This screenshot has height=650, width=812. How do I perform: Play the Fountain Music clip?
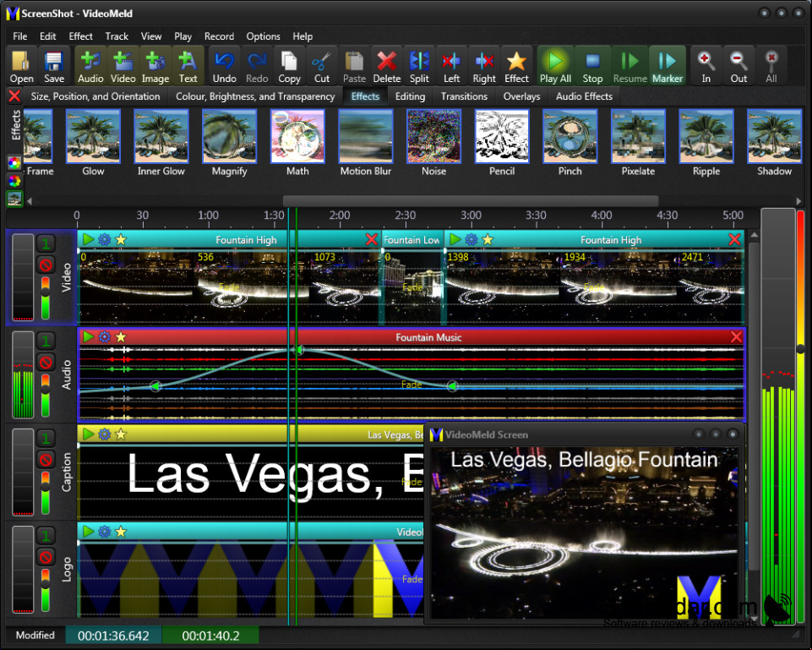[89, 337]
